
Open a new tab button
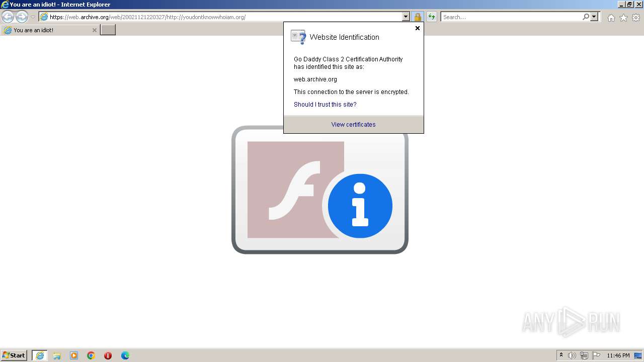coord(108,30)
